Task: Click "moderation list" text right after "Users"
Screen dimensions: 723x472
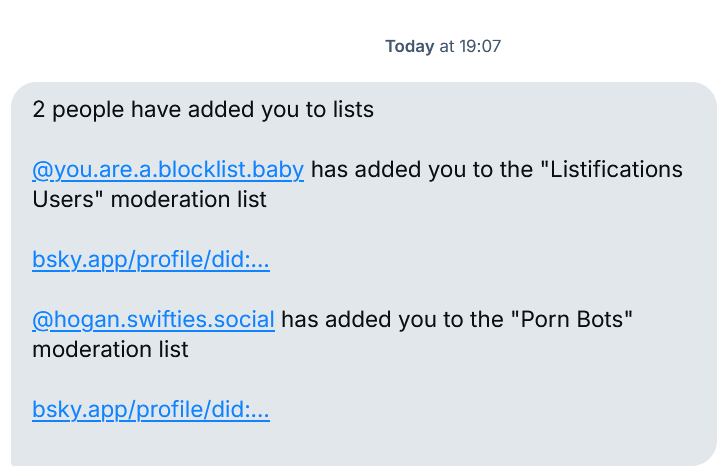Action: (x=189, y=199)
